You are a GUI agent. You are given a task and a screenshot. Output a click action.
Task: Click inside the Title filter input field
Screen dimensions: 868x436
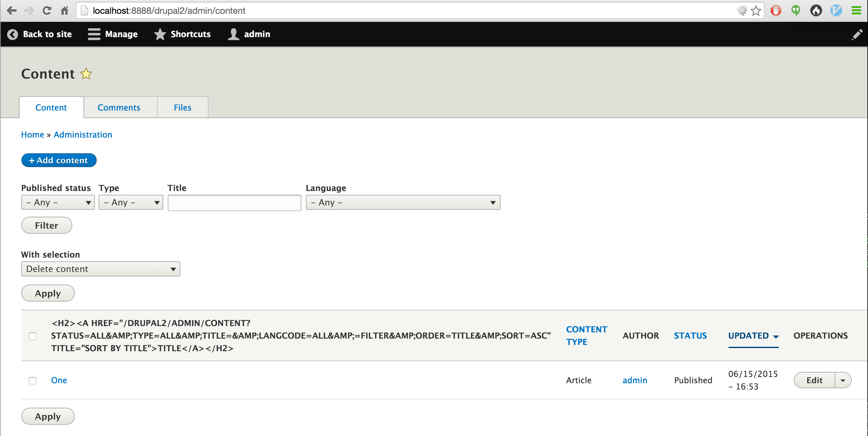point(234,202)
